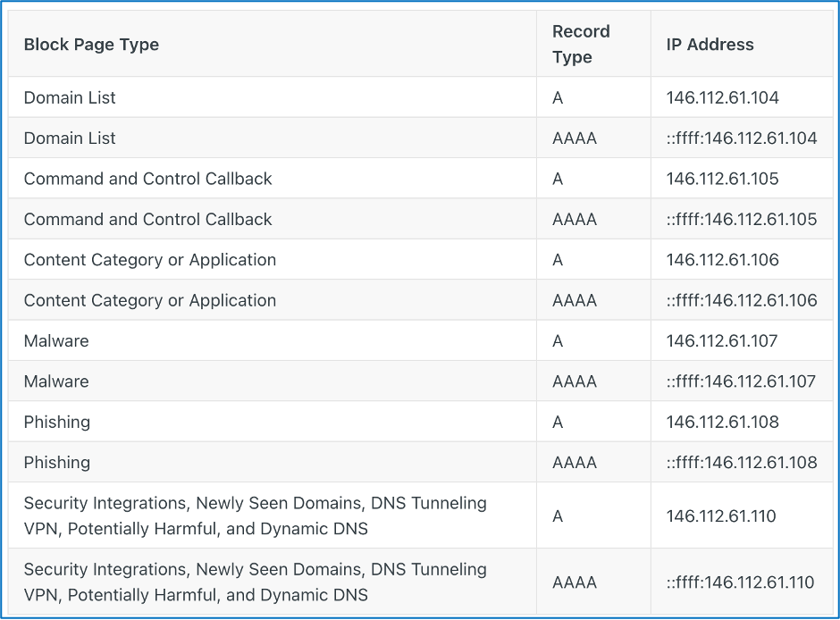Click the ::ffff:146.112.61.107 address cell

pos(741,381)
